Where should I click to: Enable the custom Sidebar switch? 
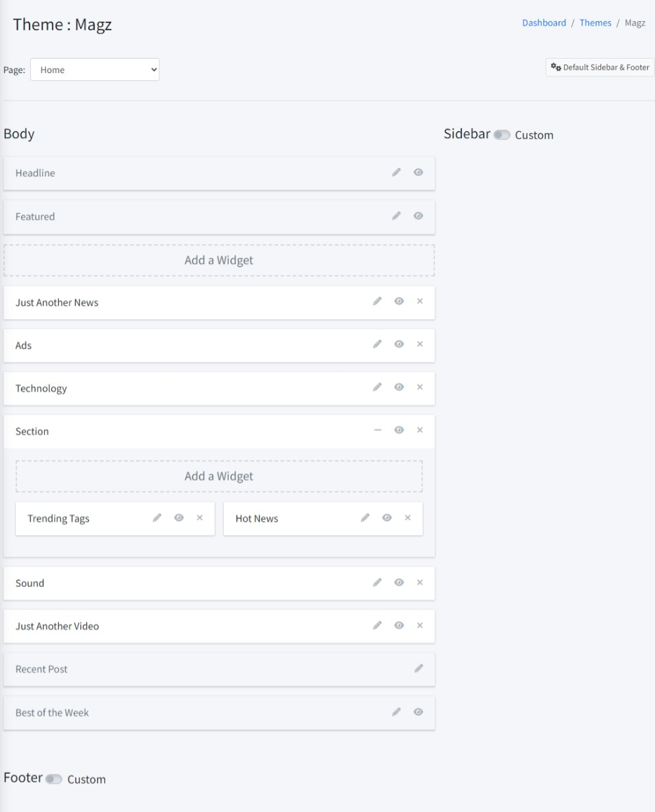pos(502,135)
